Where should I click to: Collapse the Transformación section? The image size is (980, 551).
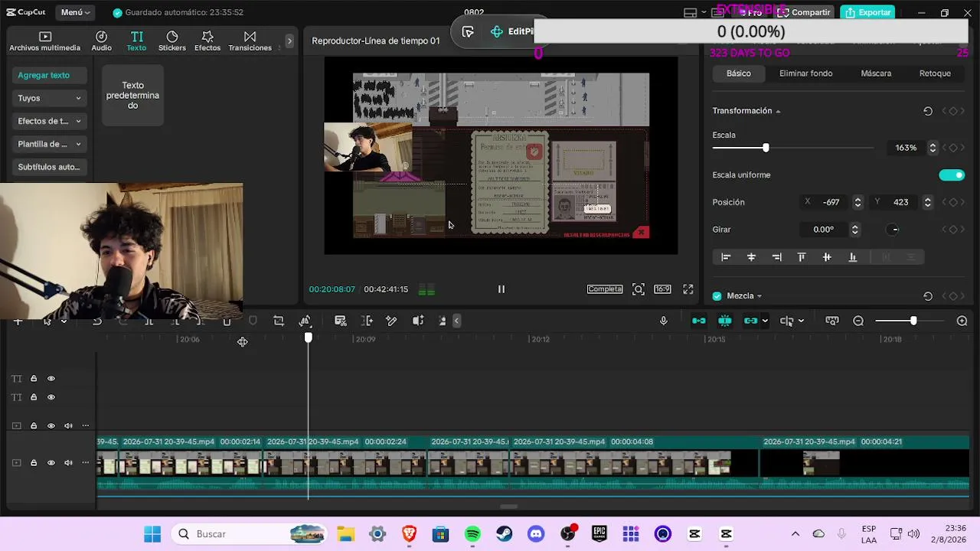[x=778, y=112]
